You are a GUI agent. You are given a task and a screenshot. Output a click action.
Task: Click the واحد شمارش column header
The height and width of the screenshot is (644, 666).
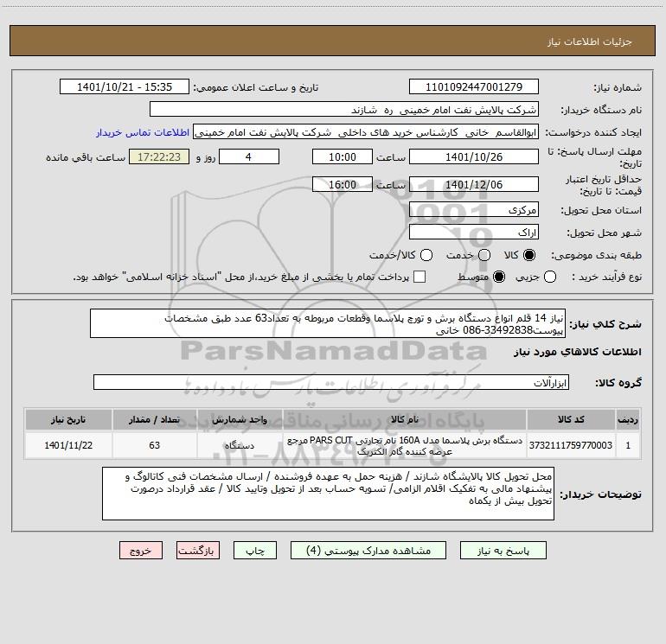240,419
